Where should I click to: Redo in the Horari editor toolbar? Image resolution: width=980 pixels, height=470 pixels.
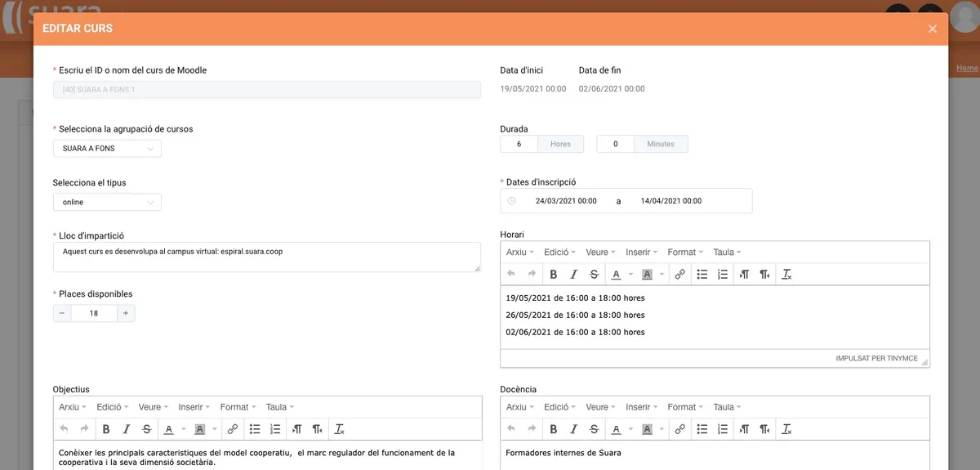532,275
